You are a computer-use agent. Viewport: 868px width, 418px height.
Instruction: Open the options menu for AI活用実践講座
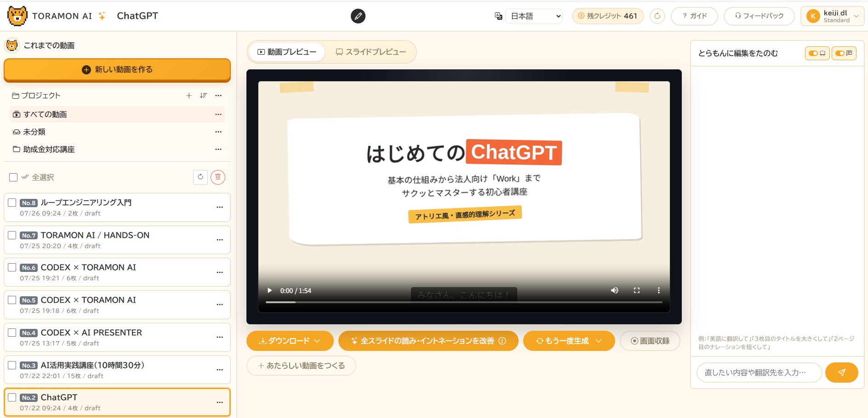point(220,370)
